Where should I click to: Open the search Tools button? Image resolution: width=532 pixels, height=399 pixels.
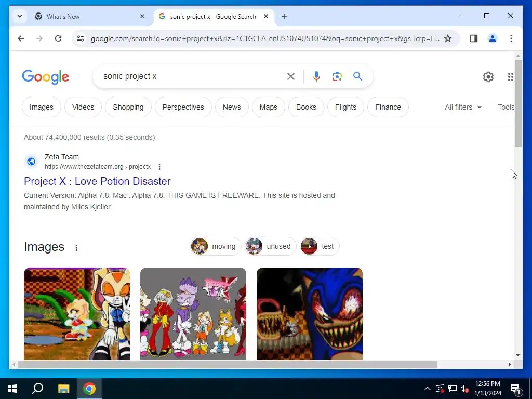click(x=506, y=107)
